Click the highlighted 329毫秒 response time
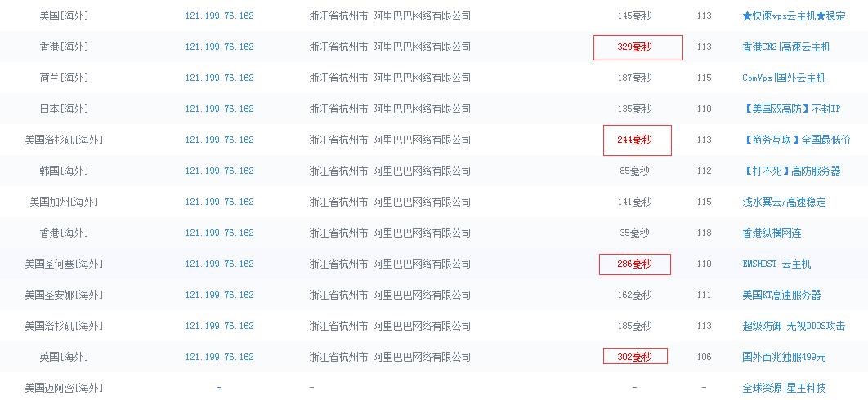The image size is (868, 400). (634, 47)
